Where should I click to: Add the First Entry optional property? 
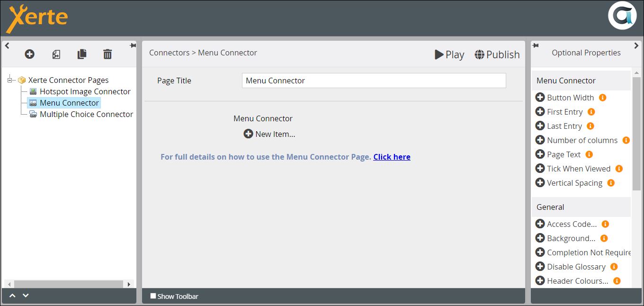(x=540, y=111)
